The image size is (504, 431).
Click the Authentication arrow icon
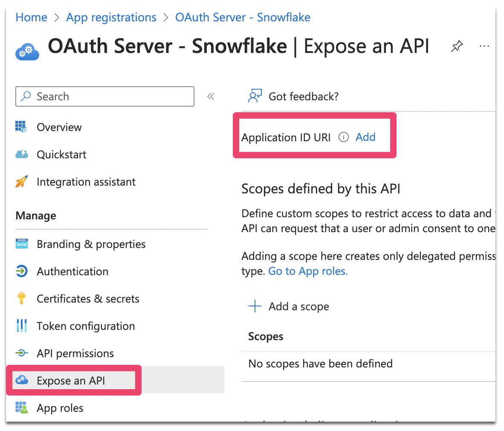(22, 271)
